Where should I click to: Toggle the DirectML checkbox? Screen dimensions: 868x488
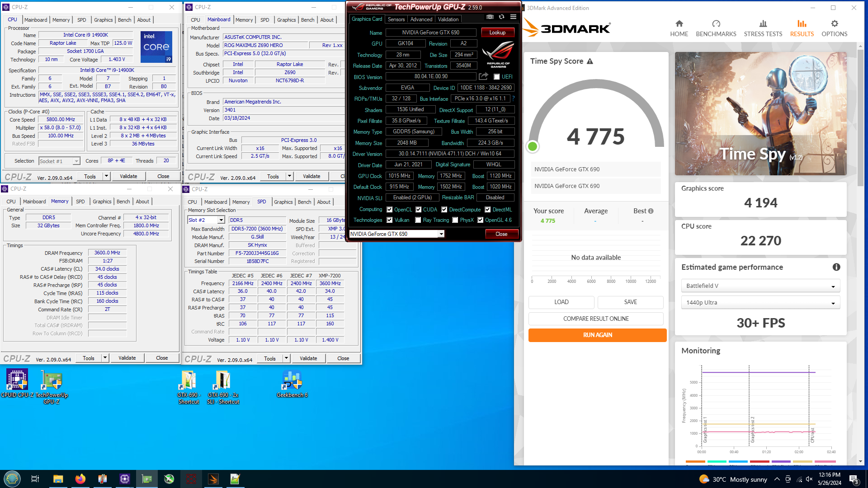click(487, 210)
